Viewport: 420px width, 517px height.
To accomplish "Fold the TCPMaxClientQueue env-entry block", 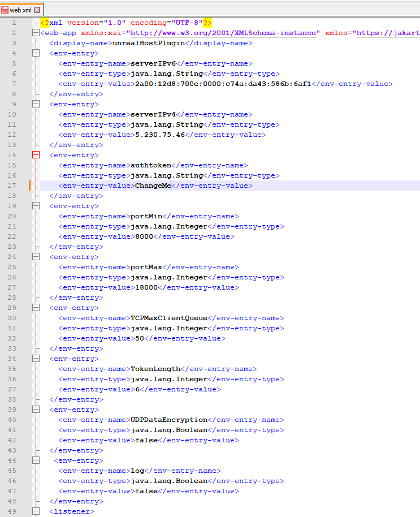I will 36,308.
